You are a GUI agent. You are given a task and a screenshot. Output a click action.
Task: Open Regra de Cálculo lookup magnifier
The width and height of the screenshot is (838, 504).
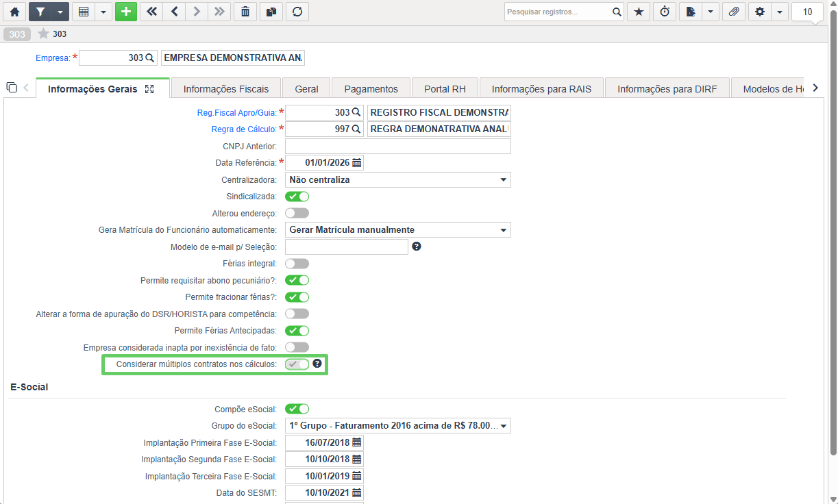coord(356,129)
